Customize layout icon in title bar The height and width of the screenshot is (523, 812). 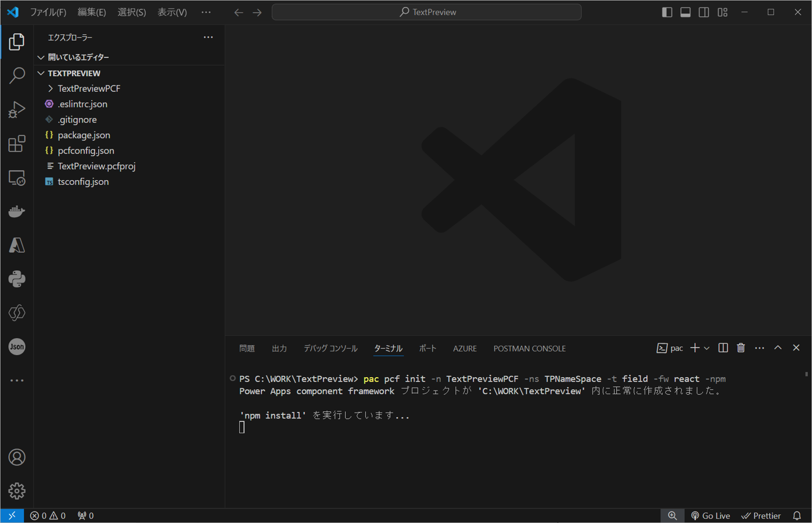click(x=723, y=12)
